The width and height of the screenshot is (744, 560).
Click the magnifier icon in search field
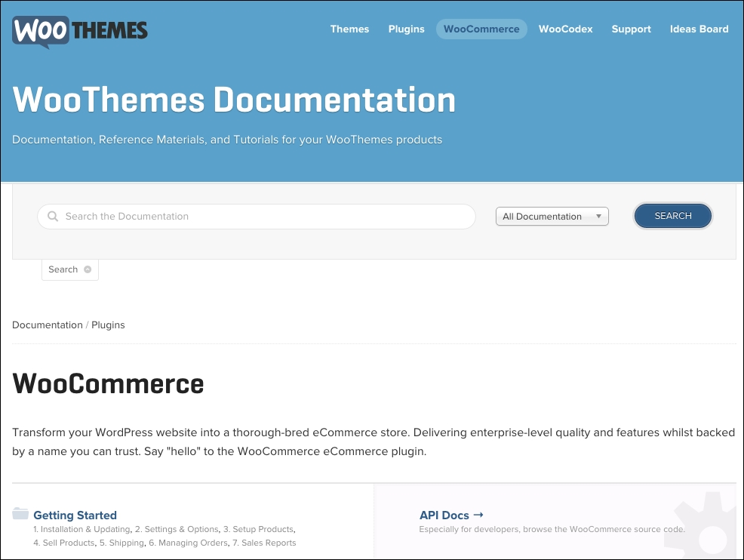click(x=53, y=217)
